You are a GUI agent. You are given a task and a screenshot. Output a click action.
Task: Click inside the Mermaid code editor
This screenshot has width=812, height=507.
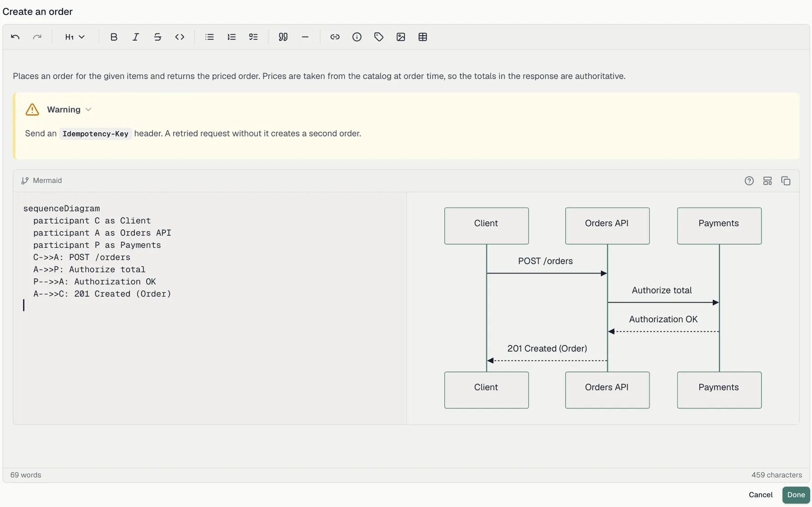[x=210, y=308]
